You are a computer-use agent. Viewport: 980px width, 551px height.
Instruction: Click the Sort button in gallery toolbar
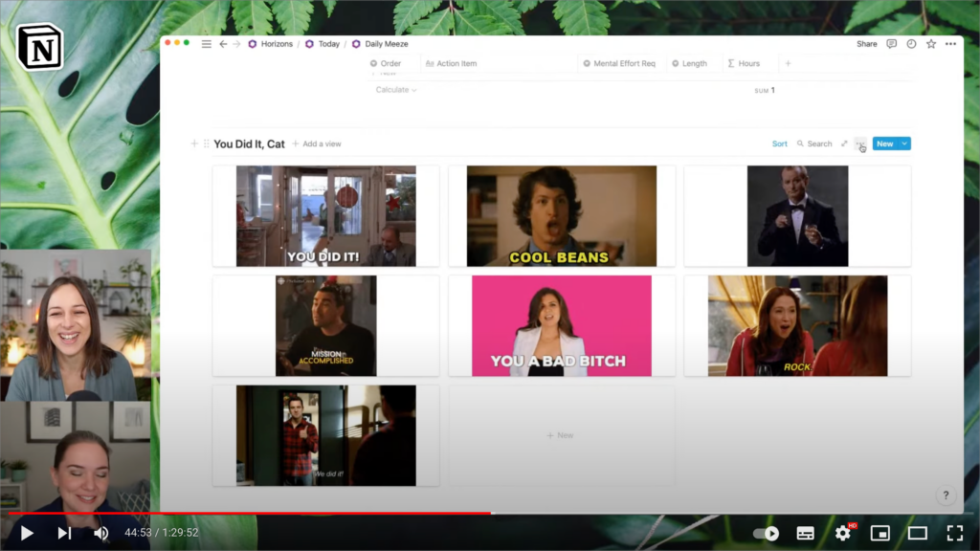pos(779,143)
